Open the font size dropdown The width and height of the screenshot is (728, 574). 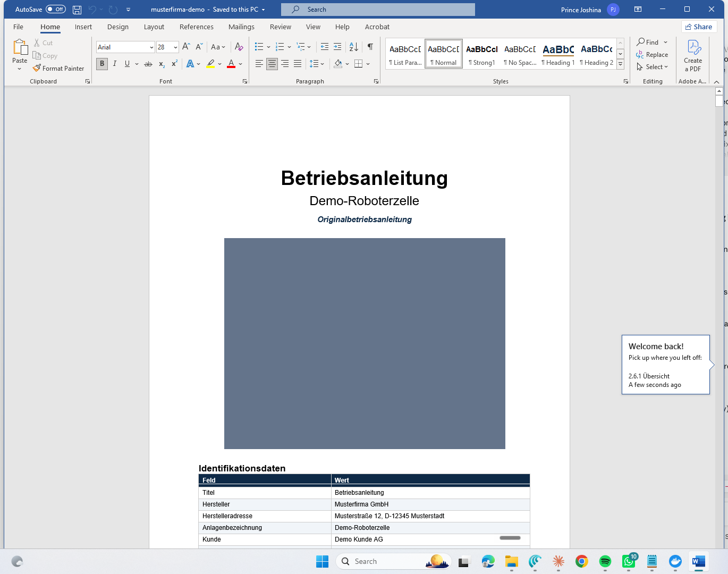(175, 47)
